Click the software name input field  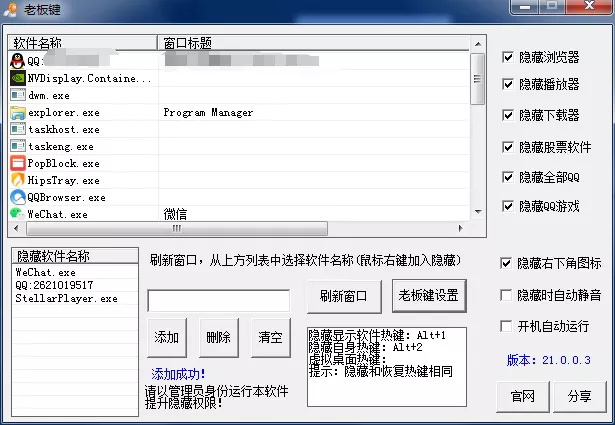point(218,301)
